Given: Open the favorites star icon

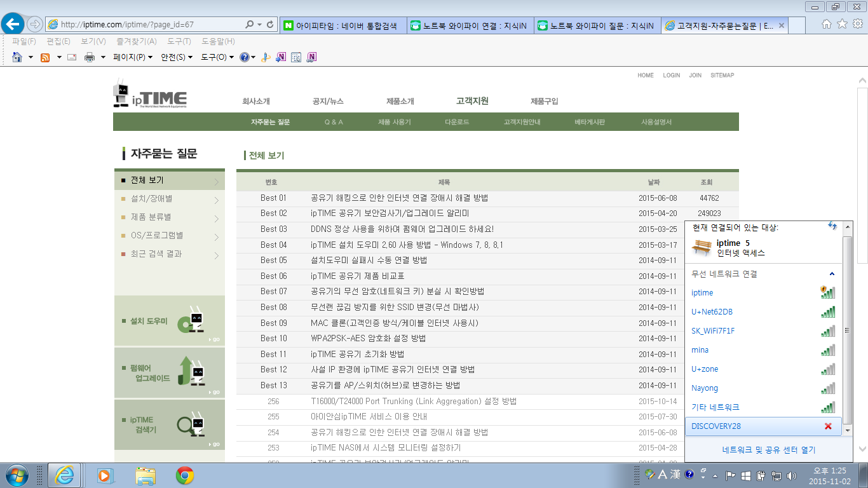Looking at the screenshot, I should pos(842,24).
